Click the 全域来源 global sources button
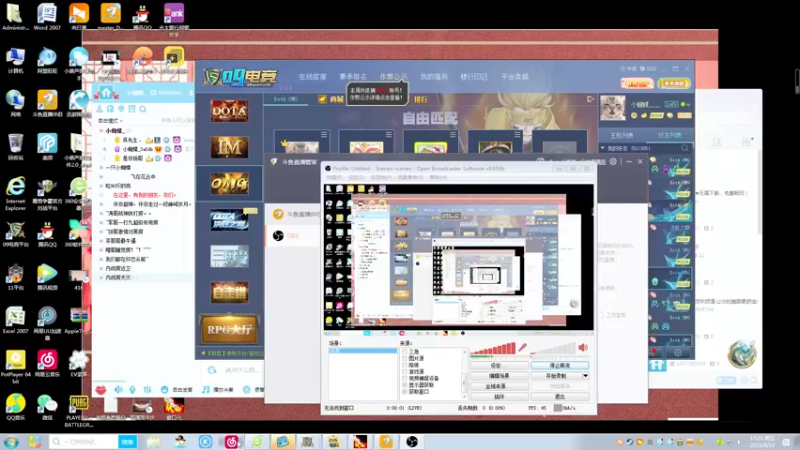Screen dimensions: 800x450 coord(499,386)
